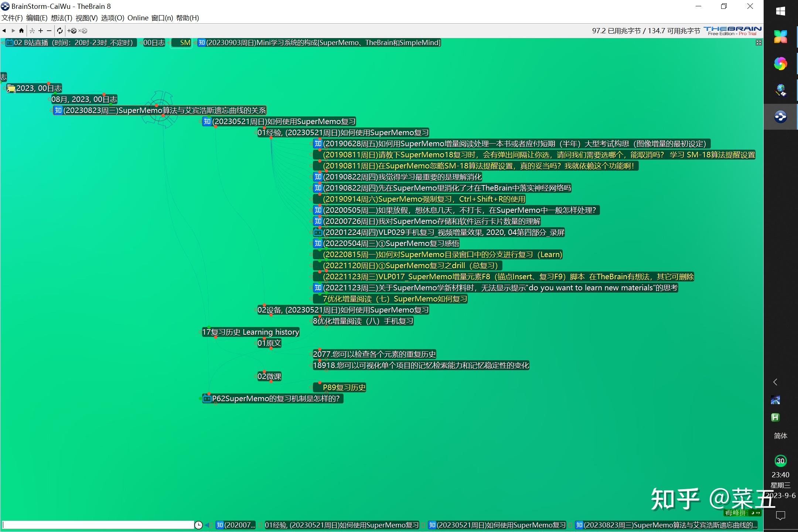798x532 pixels.
Task: Select the 17复习历史 Learning history thought
Action: 250,332
